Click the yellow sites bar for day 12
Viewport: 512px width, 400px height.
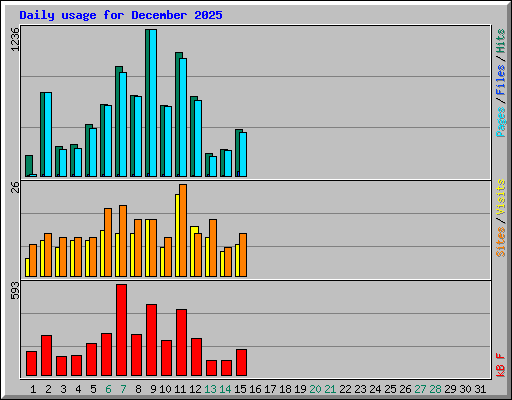coord(192,251)
